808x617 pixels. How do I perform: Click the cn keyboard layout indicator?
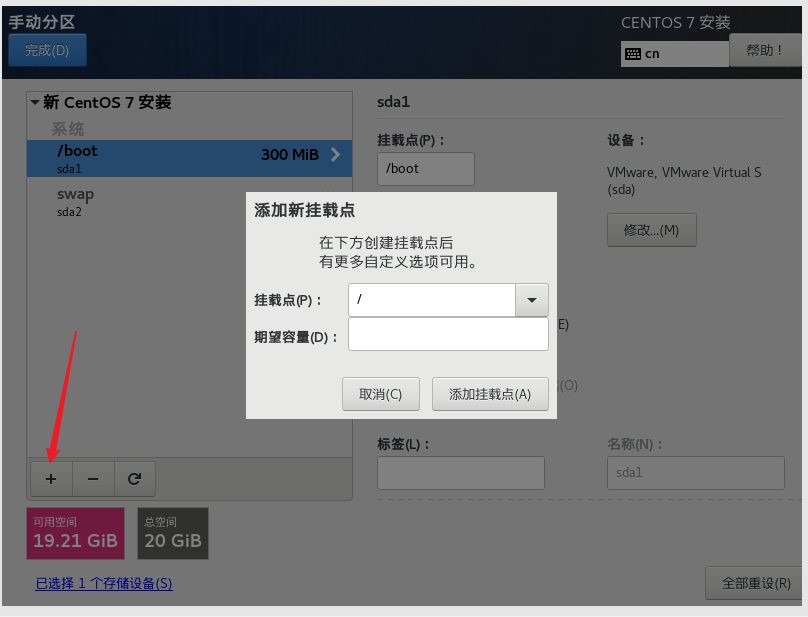click(675, 54)
